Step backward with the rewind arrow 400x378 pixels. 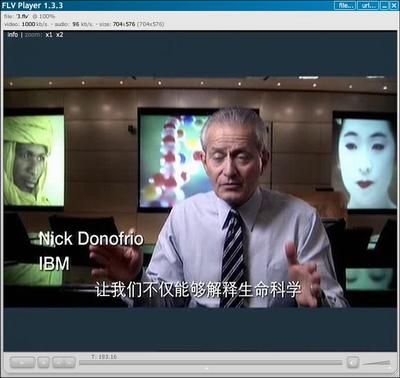[59, 362]
